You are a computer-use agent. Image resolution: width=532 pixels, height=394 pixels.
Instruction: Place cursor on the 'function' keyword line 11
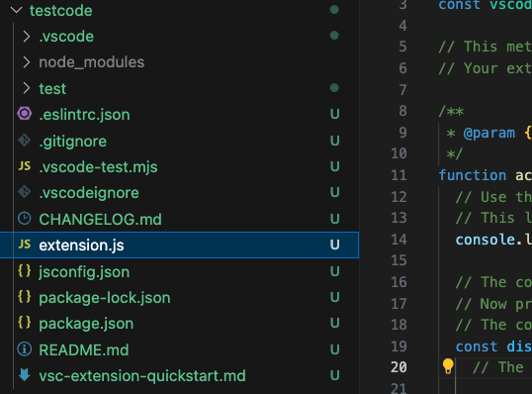coord(473,175)
